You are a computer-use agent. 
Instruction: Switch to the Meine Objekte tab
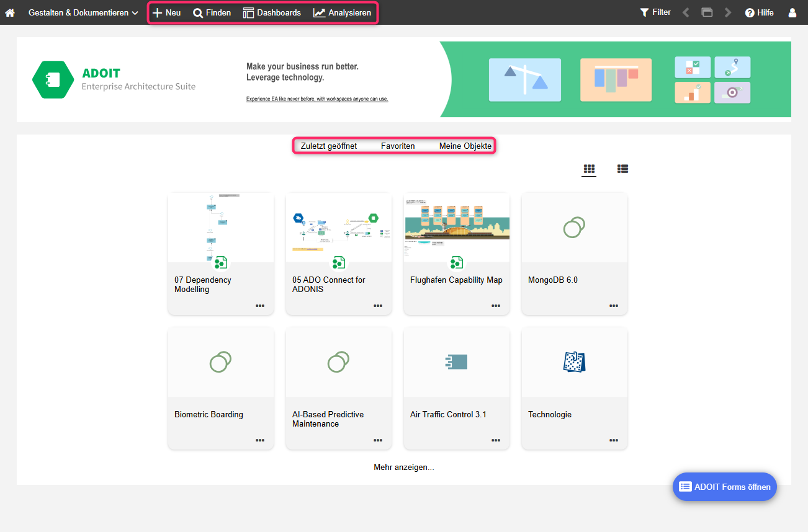coord(465,146)
